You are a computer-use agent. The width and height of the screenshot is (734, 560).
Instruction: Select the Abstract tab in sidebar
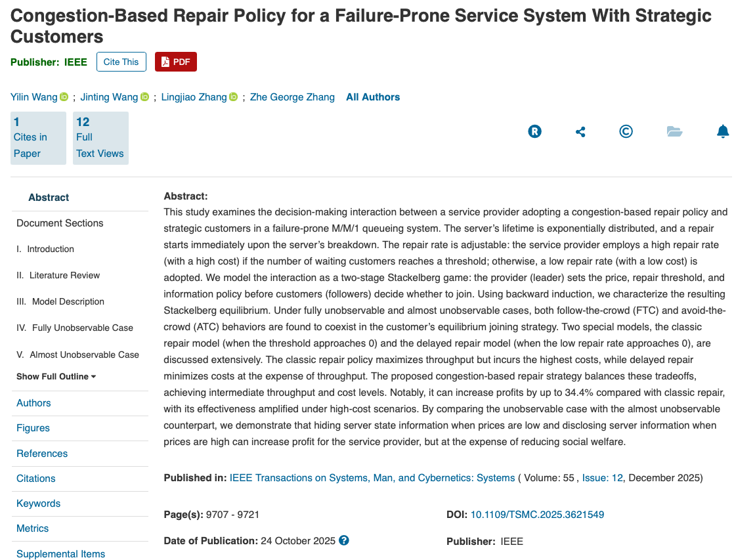[x=49, y=198]
